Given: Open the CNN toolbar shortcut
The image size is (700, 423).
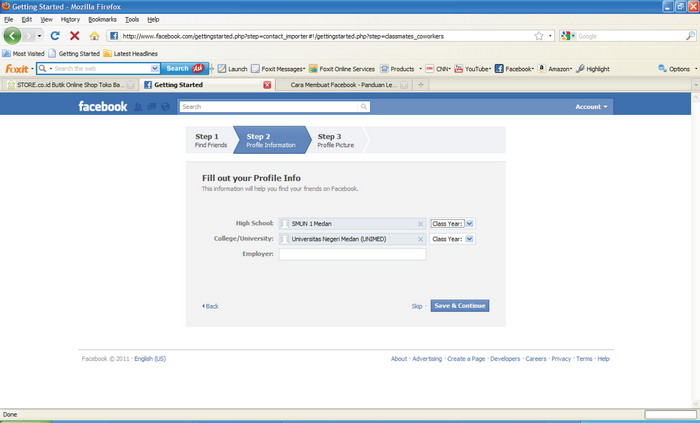Looking at the screenshot, I should point(438,69).
